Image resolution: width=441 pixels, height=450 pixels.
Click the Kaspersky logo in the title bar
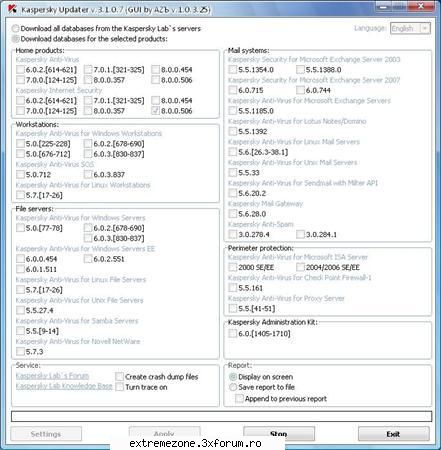[12, 9]
